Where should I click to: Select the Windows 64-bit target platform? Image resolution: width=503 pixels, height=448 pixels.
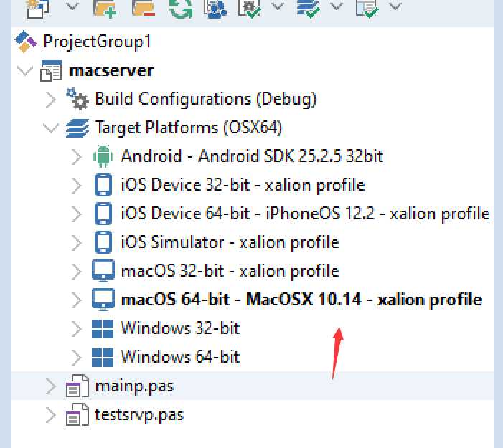click(180, 357)
